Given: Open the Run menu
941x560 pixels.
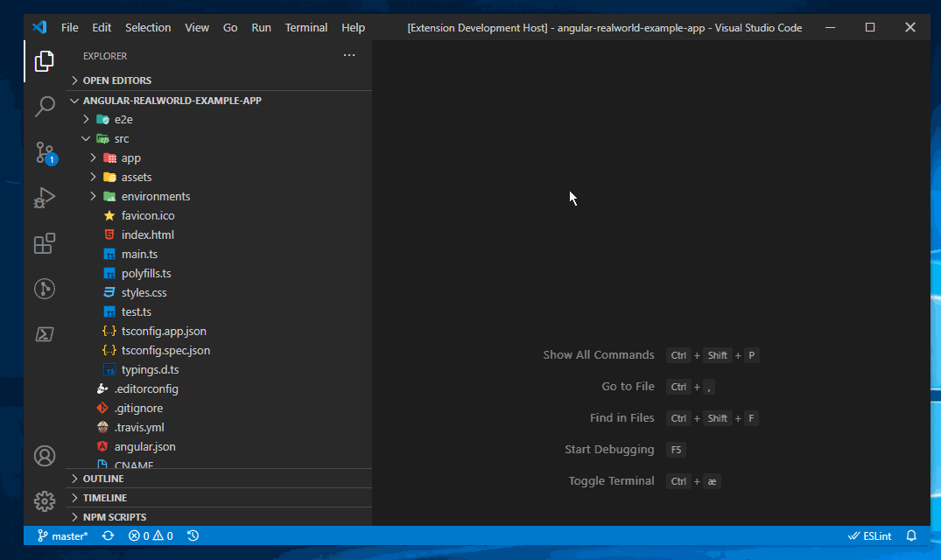Looking at the screenshot, I should (261, 28).
